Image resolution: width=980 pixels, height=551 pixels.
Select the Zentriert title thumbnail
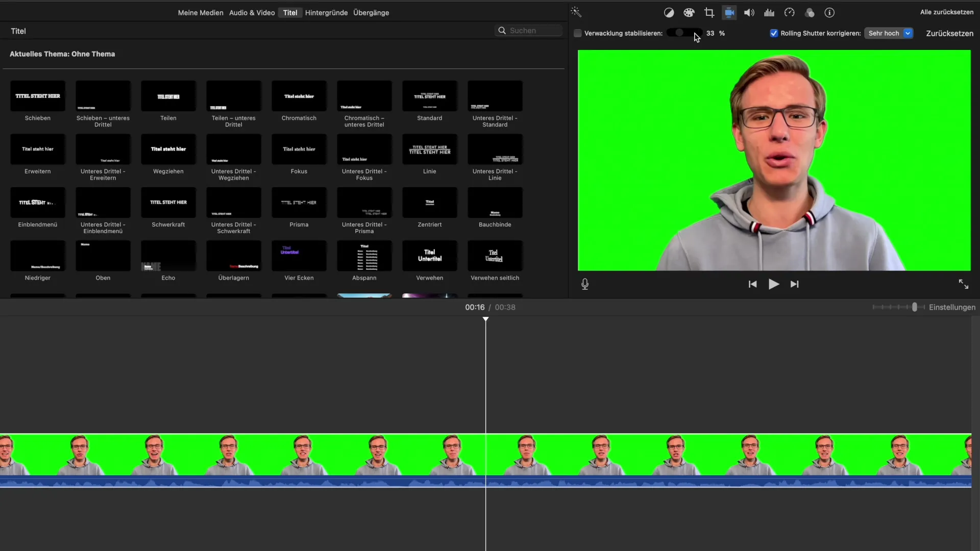coord(430,203)
